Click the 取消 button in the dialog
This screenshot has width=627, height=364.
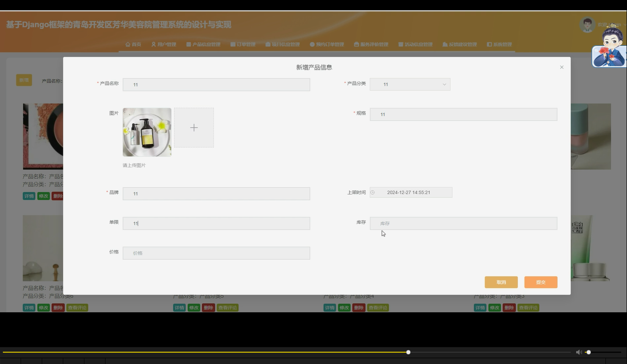(501, 282)
